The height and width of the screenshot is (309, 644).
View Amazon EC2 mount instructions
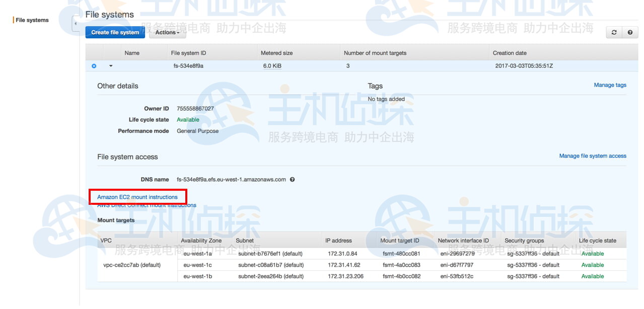tap(138, 197)
